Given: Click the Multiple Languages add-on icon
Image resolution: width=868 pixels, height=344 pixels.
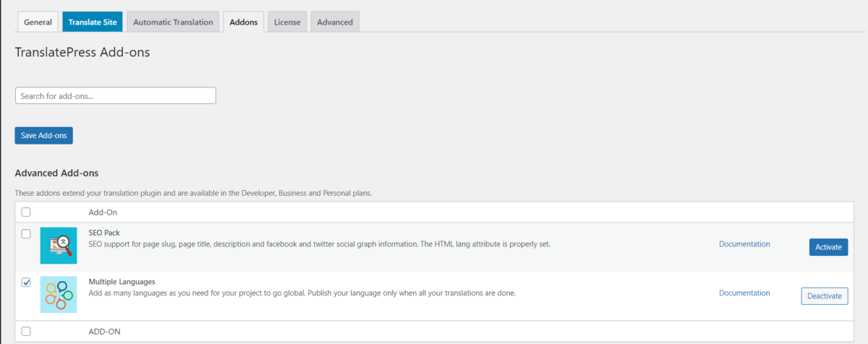Looking at the screenshot, I should [x=59, y=294].
